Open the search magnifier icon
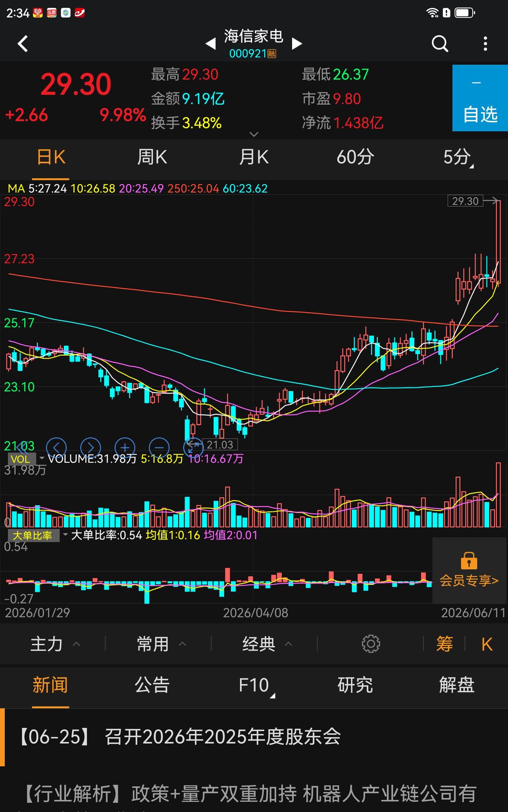 (x=440, y=44)
